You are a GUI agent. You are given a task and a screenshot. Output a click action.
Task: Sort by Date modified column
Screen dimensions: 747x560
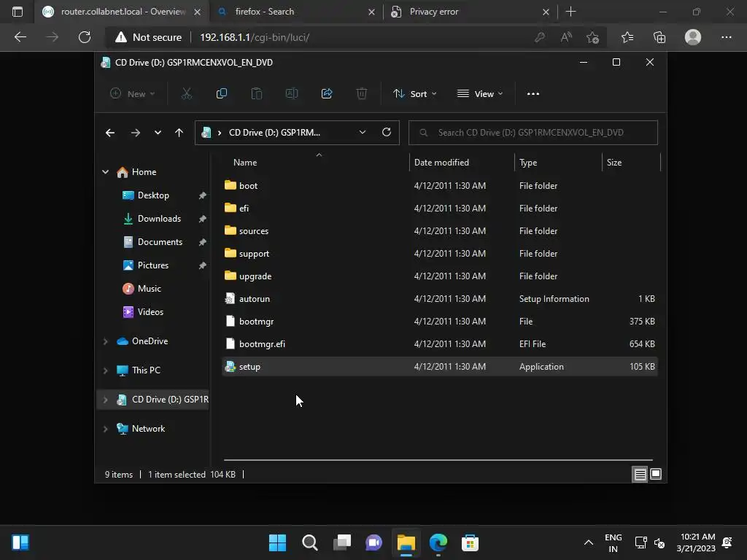click(462, 163)
